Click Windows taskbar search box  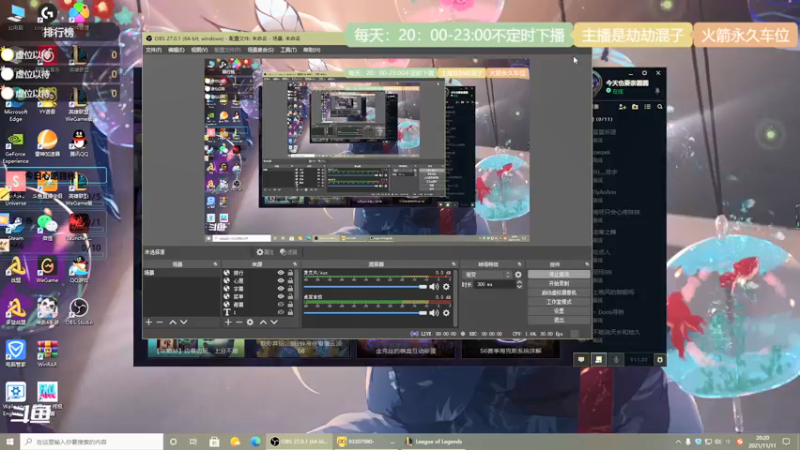click(92, 442)
